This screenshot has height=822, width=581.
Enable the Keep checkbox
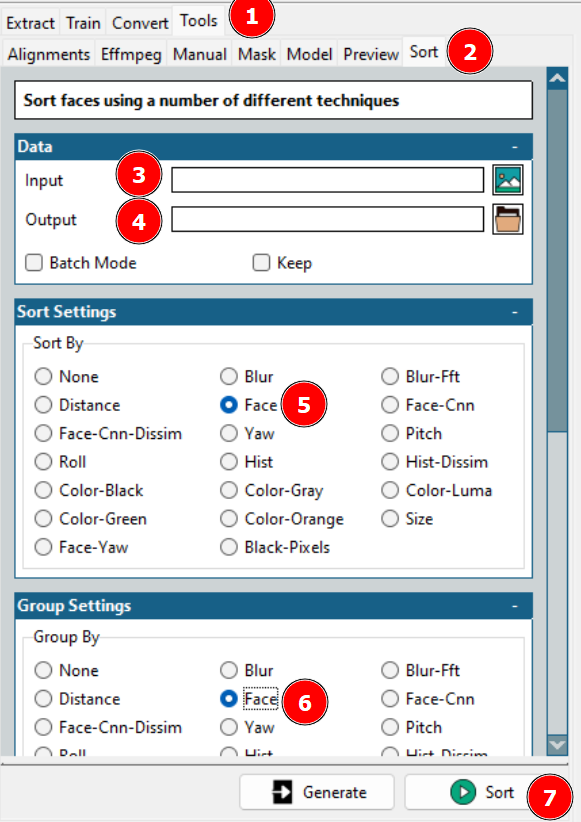pyautogui.click(x=261, y=262)
